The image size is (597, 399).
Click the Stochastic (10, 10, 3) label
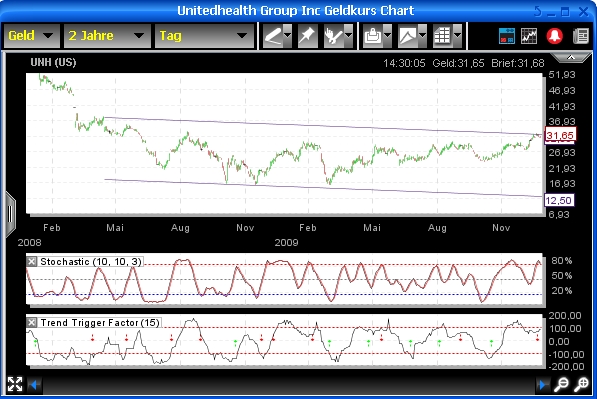[x=91, y=262]
